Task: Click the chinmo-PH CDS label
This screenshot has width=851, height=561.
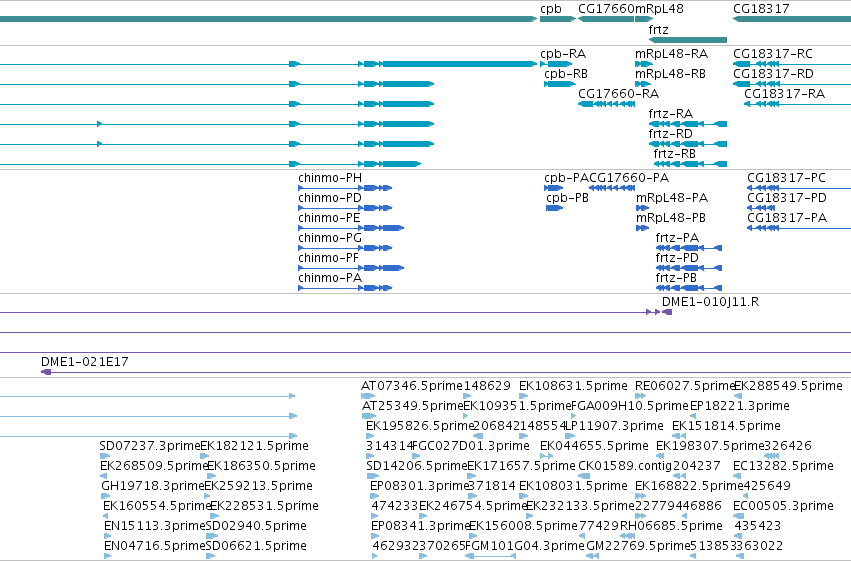Action: (x=330, y=178)
